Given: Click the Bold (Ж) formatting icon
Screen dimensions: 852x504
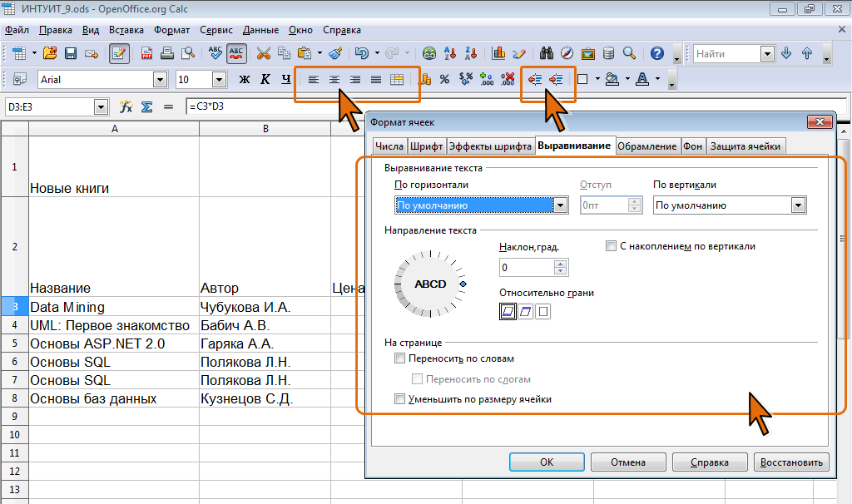Looking at the screenshot, I should 245,80.
